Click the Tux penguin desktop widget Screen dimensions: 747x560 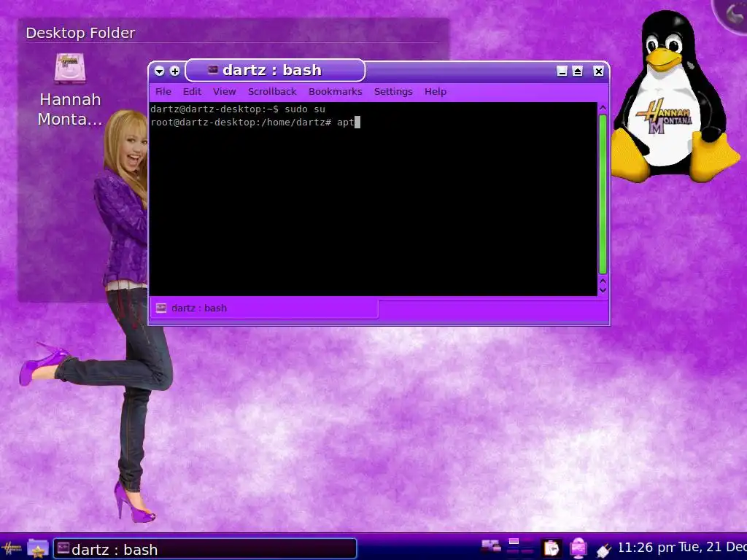click(x=675, y=97)
